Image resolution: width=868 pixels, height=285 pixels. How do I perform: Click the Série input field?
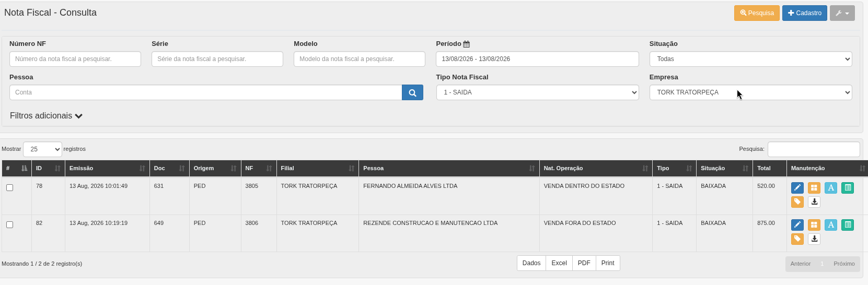click(x=217, y=59)
